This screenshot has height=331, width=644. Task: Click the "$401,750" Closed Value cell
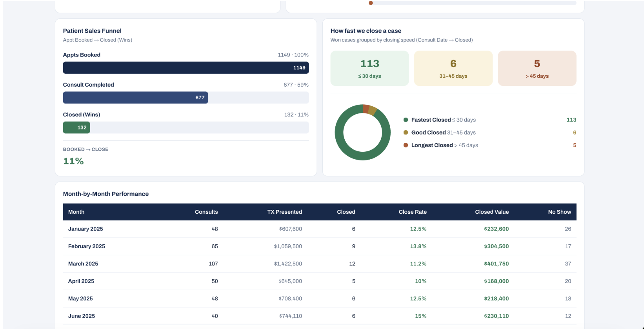[x=497, y=264]
